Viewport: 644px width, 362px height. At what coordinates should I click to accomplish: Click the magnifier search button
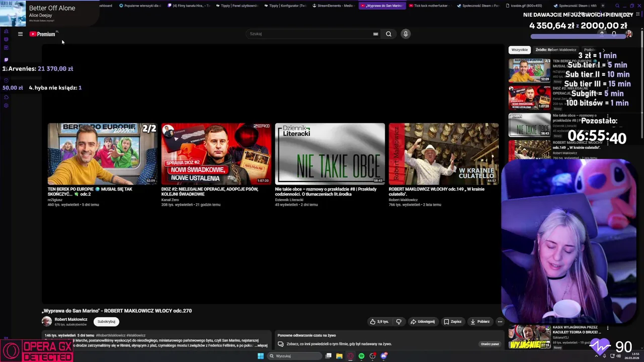[x=388, y=34]
